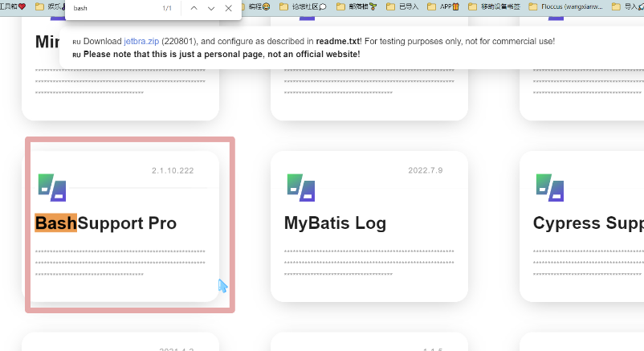Close the find bar

point(229,8)
